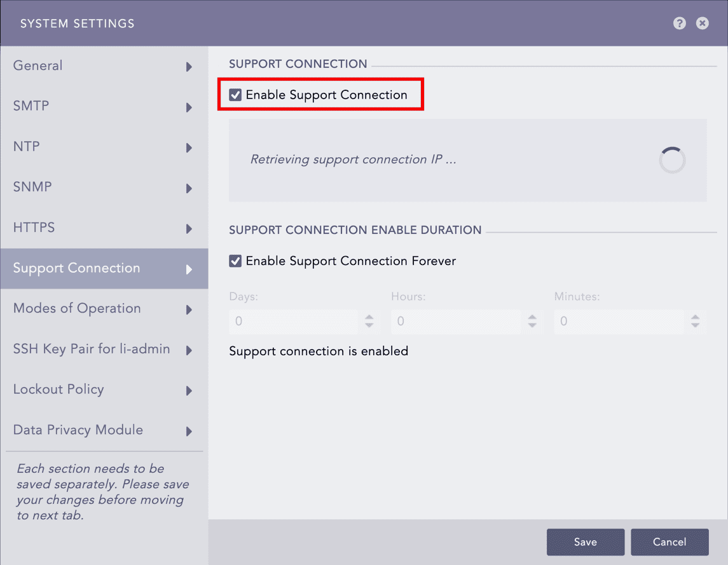This screenshot has width=728, height=565.
Task: Save the Support Connection settings
Action: 585,541
